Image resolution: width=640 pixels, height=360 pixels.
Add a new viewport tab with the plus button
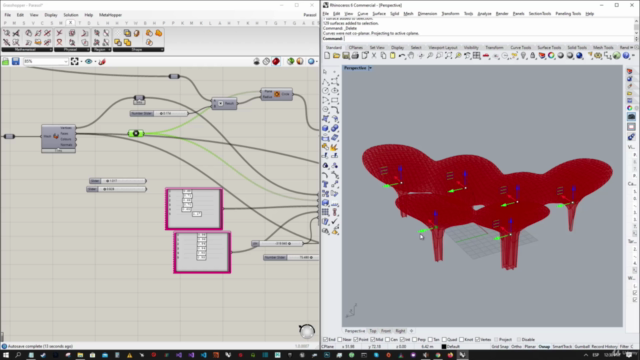click(411, 331)
